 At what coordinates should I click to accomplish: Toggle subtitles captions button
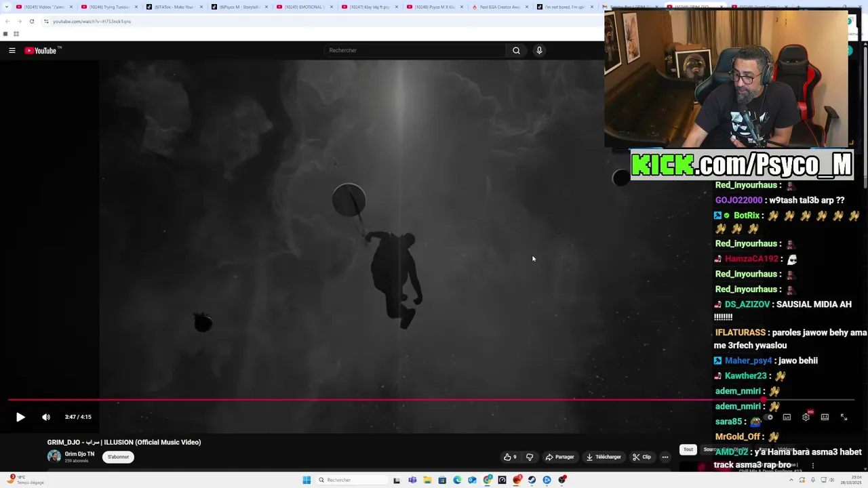[x=787, y=418]
